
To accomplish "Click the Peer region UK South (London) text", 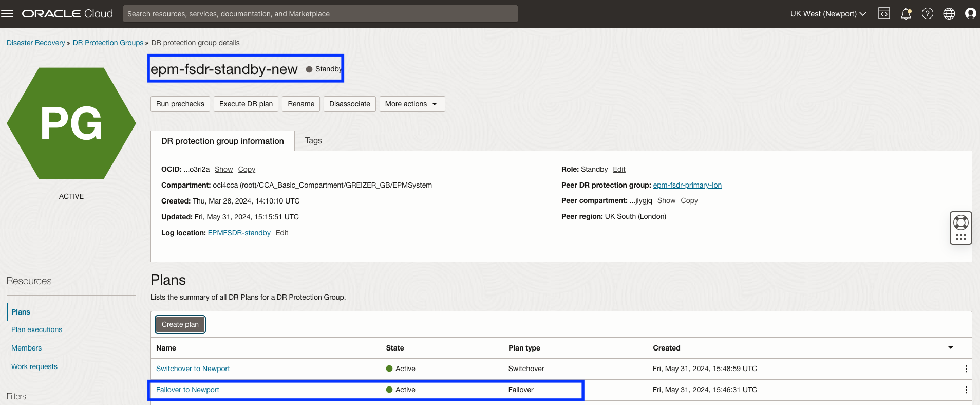I will click(x=614, y=216).
